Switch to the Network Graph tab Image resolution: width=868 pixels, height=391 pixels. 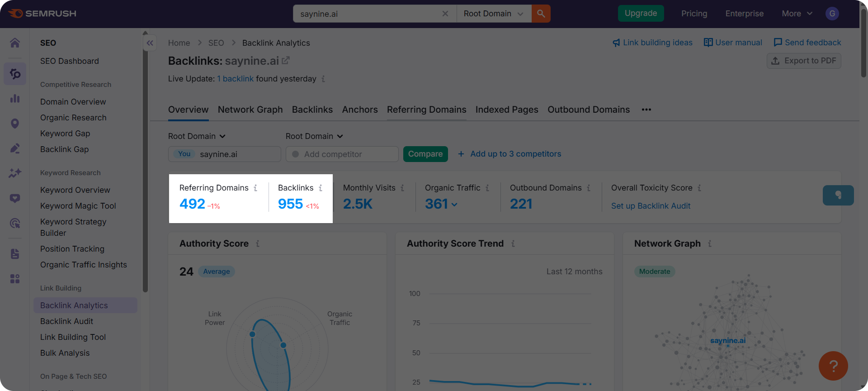pyautogui.click(x=250, y=110)
